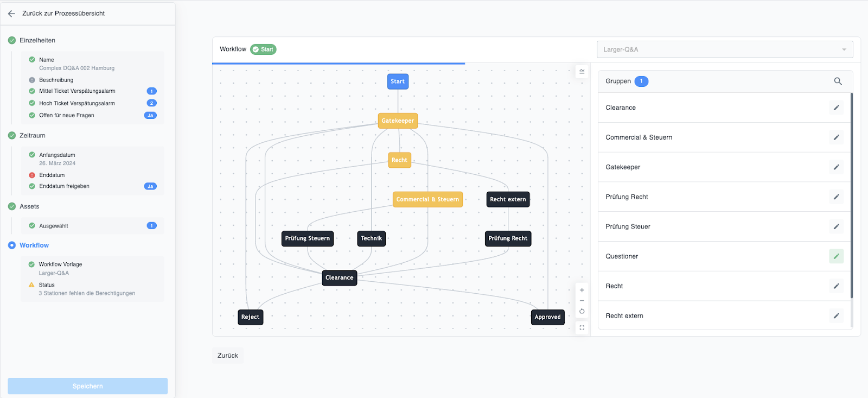Click the Einzelheiten green check icon

point(12,40)
